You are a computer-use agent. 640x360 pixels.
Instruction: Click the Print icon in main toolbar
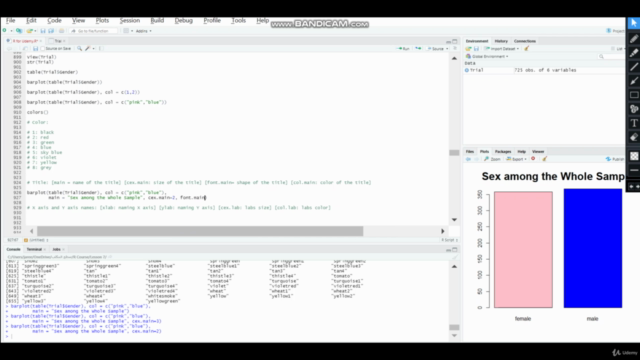click(62, 31)
